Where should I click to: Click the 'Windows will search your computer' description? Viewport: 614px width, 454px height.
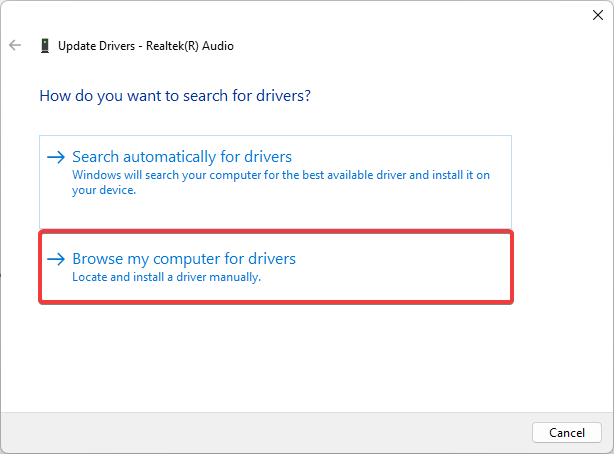(280, 174)
